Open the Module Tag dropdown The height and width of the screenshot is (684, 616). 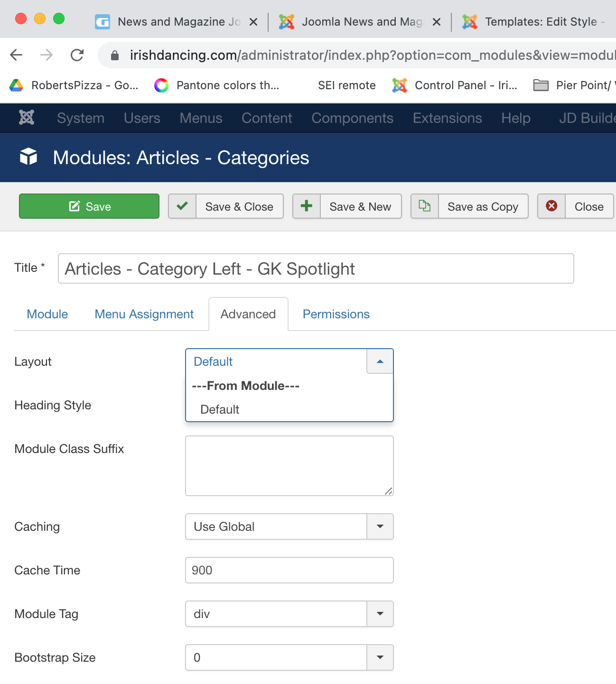[380, 614]
